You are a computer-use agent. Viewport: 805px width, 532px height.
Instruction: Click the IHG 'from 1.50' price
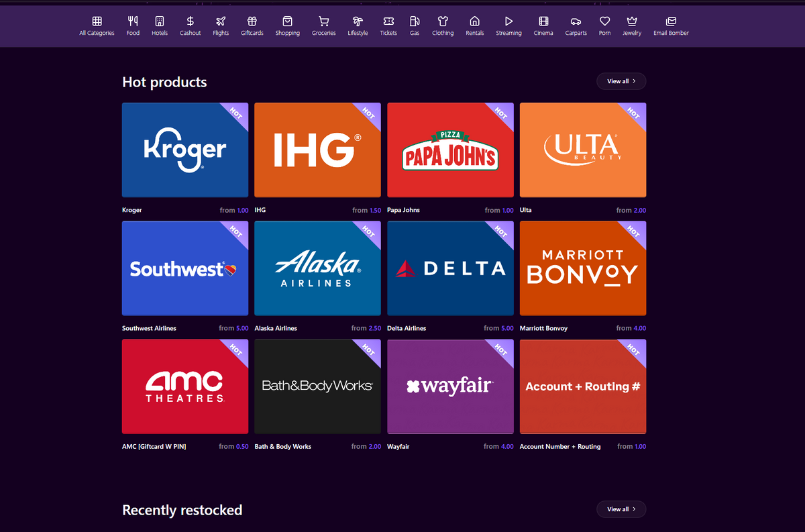366,210
